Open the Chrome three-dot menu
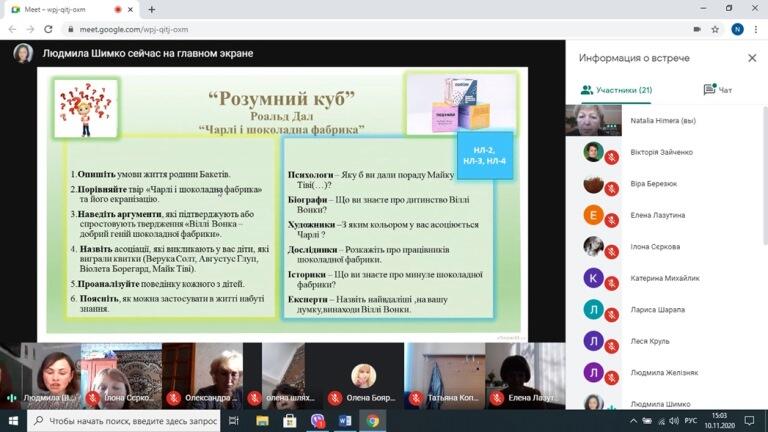 pos(756,29)
